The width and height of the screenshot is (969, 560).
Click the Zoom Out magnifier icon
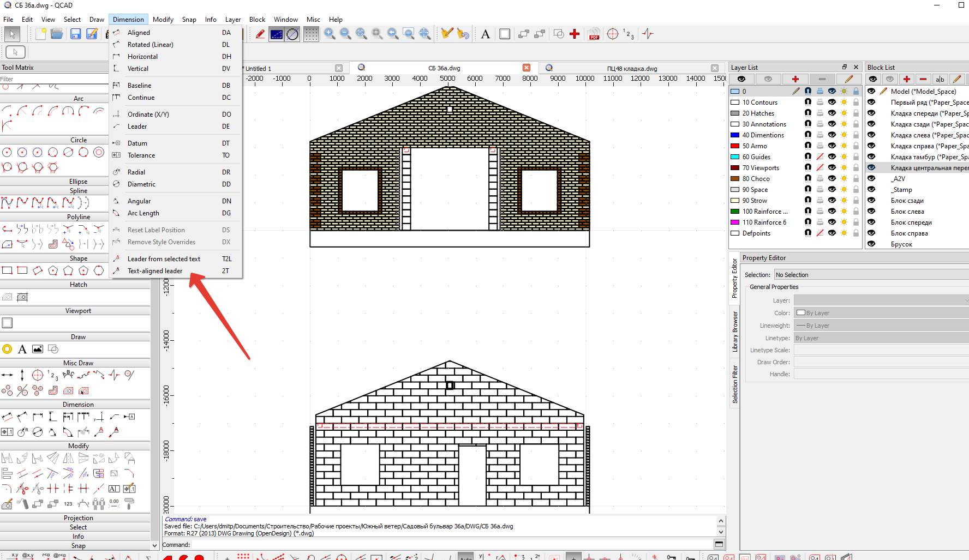pos(345,34)
